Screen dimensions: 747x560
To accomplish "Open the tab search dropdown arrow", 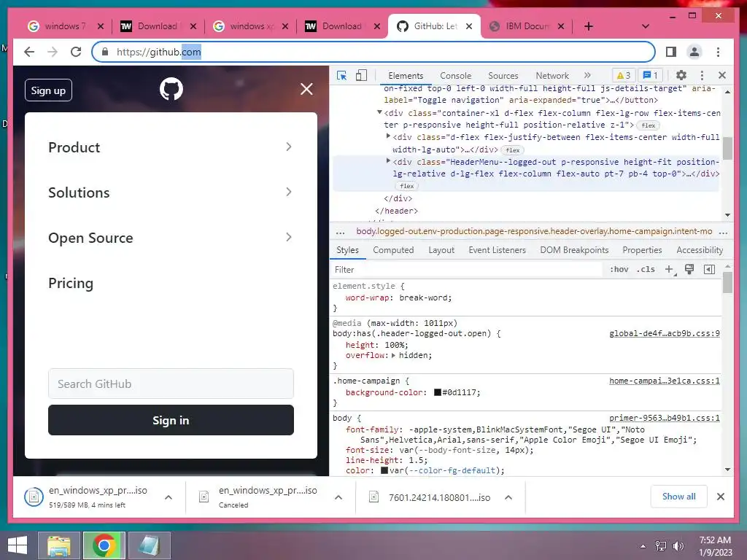I will click(x=646, y=26).
